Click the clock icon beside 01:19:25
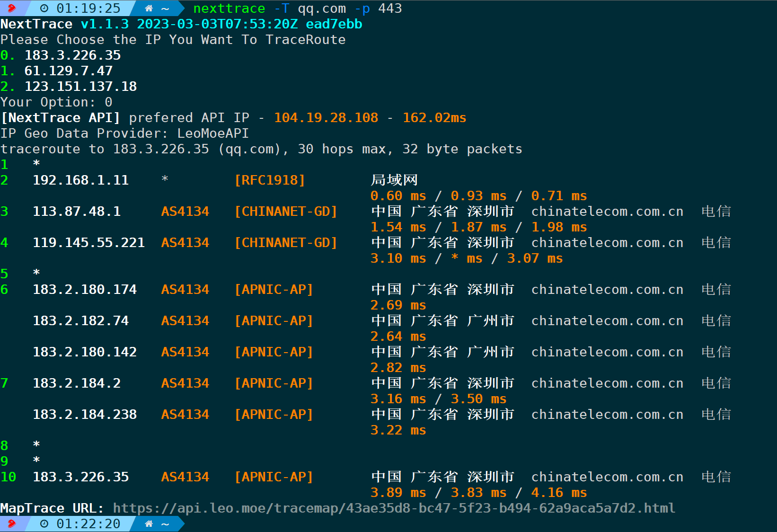This screenshot has height=532, width=777. point(44,8)
